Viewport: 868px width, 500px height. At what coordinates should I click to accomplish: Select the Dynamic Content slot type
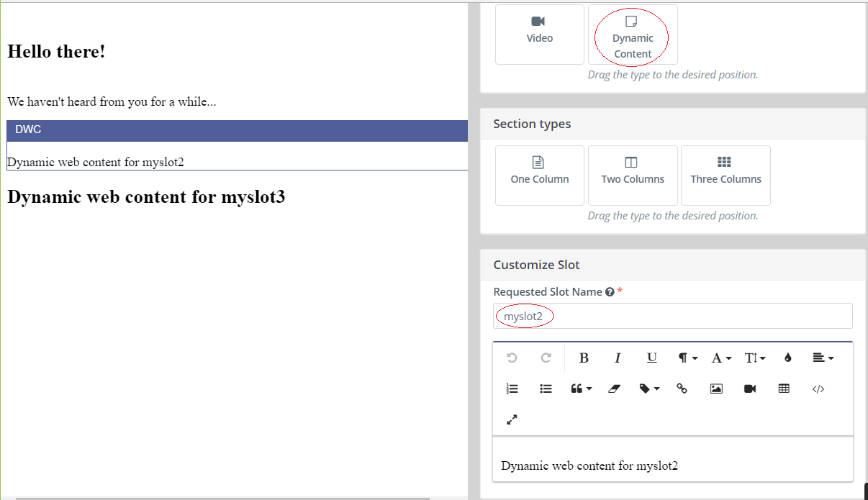(x=633, y=34)
